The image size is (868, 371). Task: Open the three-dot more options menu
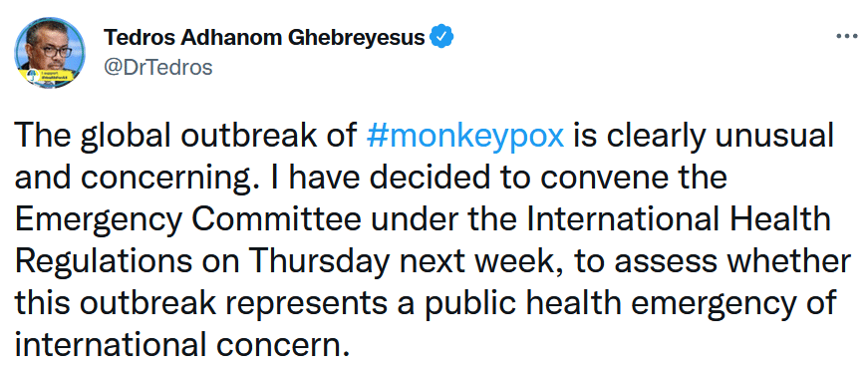click(x=845, y=37)
